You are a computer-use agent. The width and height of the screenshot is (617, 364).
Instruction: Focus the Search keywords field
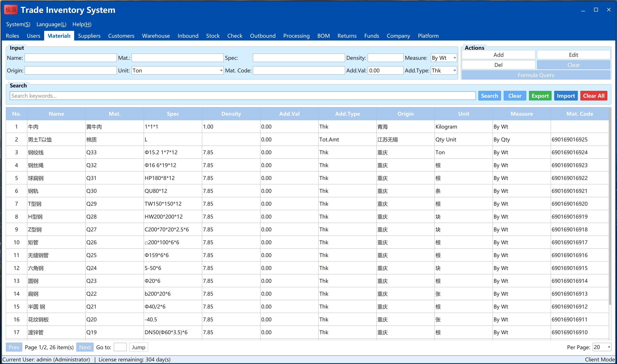pos(243,96)
